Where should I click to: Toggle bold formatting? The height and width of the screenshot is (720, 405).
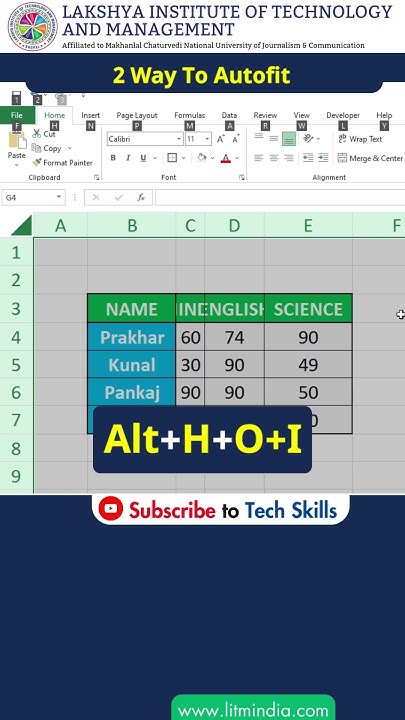point(113,158)
